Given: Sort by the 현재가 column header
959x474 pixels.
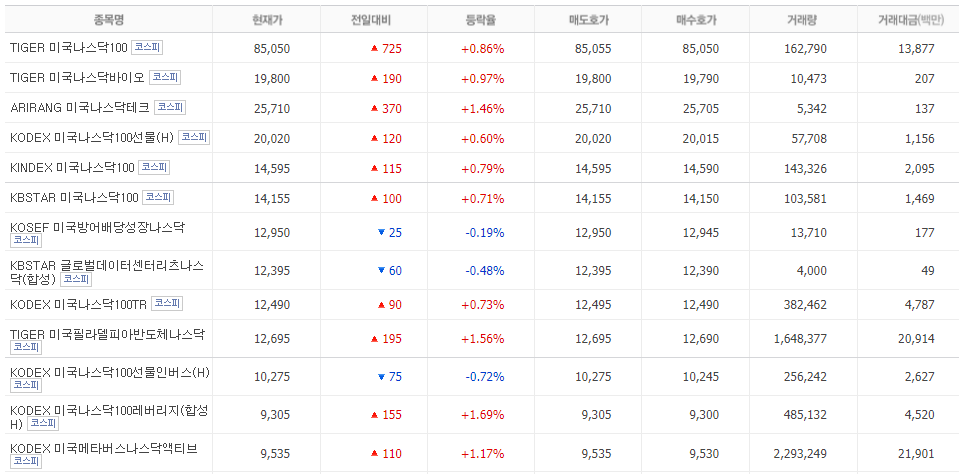Looking at the screenshot, I should (x=267, y=20).
